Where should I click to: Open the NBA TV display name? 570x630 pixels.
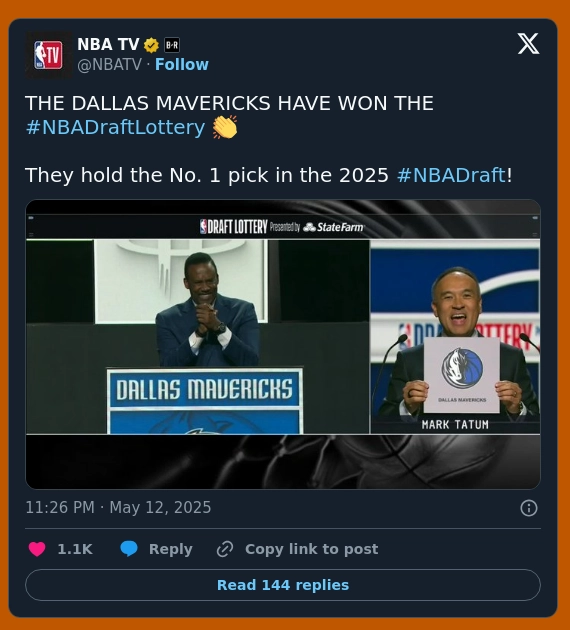[x=108, y=45]
